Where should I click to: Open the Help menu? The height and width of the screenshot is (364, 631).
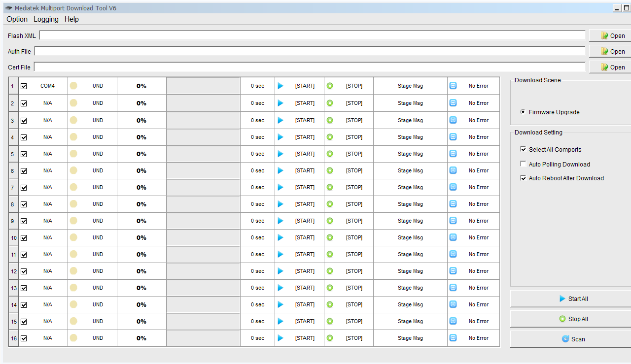click(71, 19)
